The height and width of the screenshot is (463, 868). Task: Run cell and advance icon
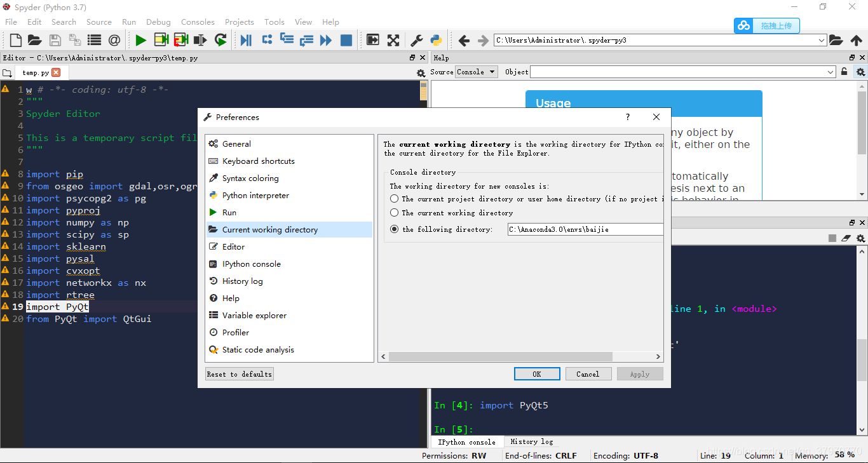tap(180, 40)
